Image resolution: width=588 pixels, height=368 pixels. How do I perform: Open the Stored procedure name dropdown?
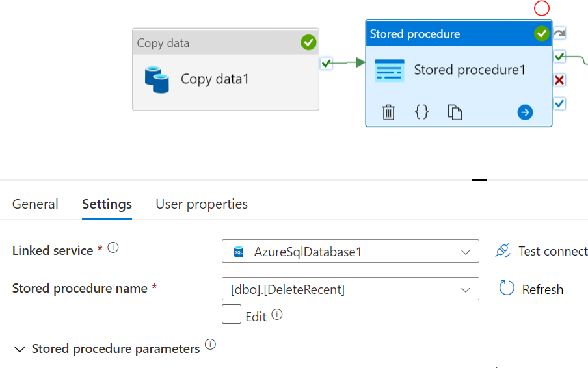pos(350,289)
